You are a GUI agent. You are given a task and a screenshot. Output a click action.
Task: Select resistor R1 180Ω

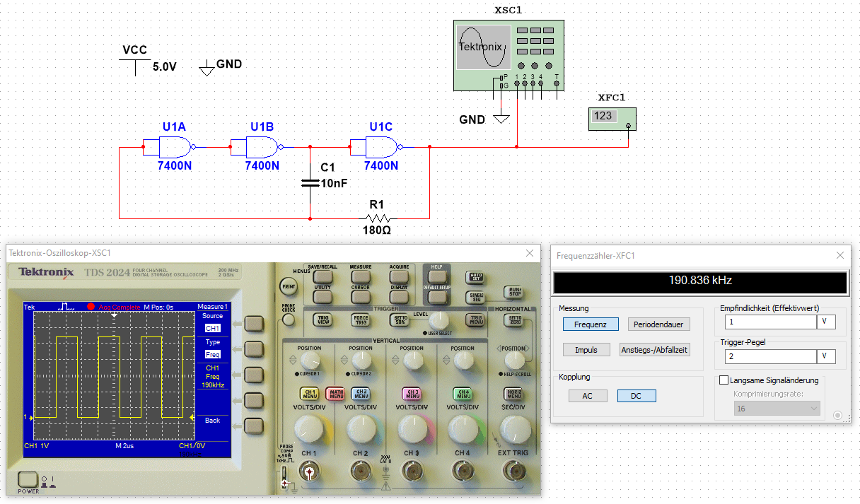point(378,218)
